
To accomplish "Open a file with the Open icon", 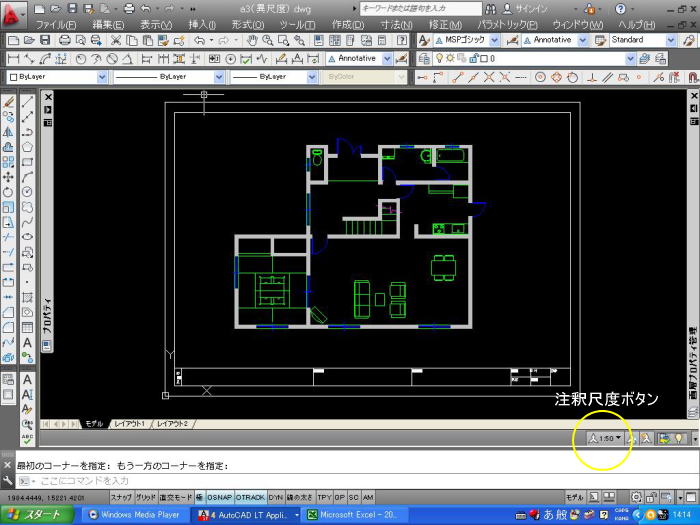I will point(29,41).
